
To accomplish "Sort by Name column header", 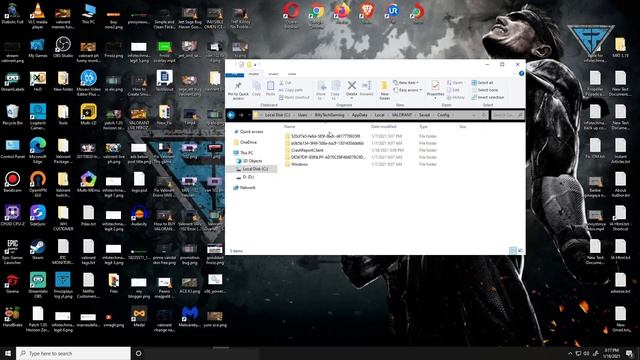I will (x=289, y=127).
